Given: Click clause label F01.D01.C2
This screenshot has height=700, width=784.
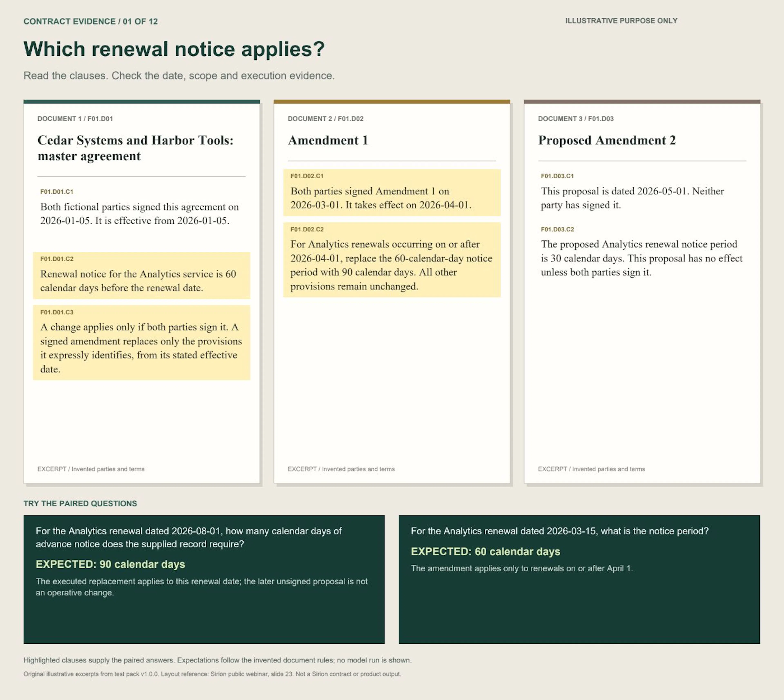Looking at the screenshot, I should coord(57,259).
